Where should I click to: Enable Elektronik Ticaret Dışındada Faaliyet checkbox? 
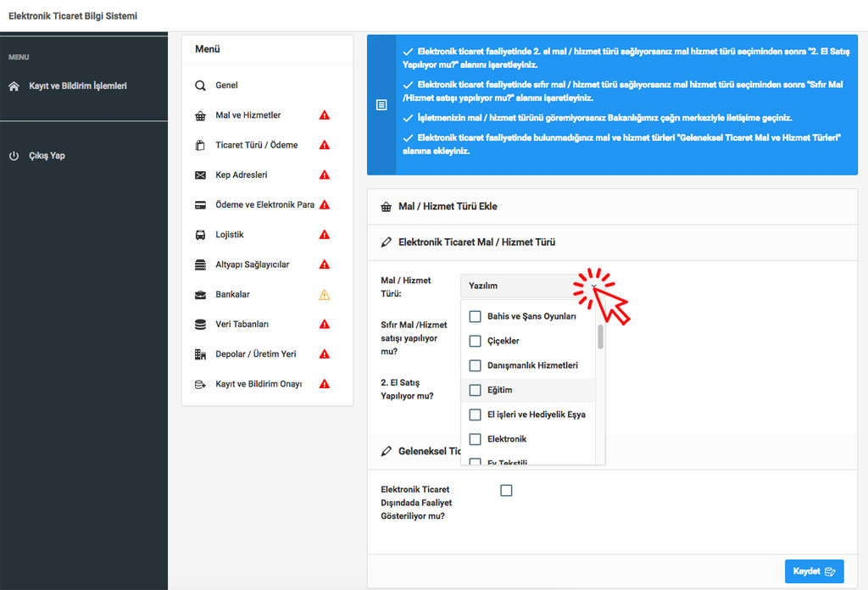506,490
